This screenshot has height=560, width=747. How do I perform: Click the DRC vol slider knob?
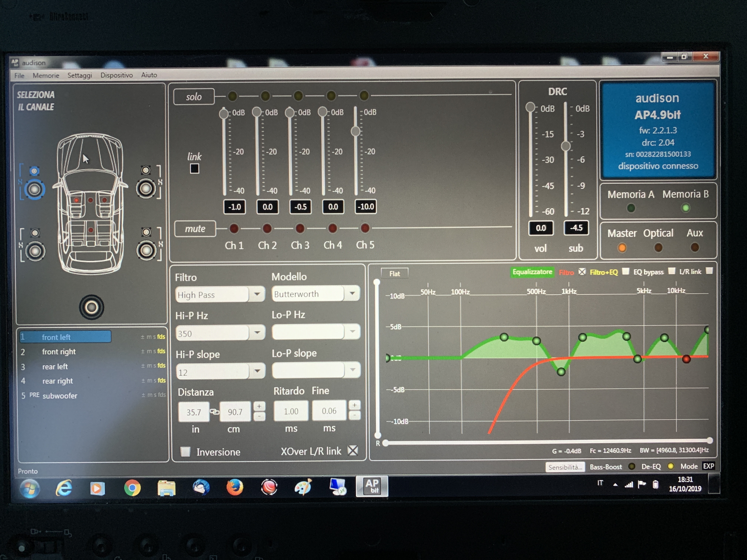click(x=530, y=107)
